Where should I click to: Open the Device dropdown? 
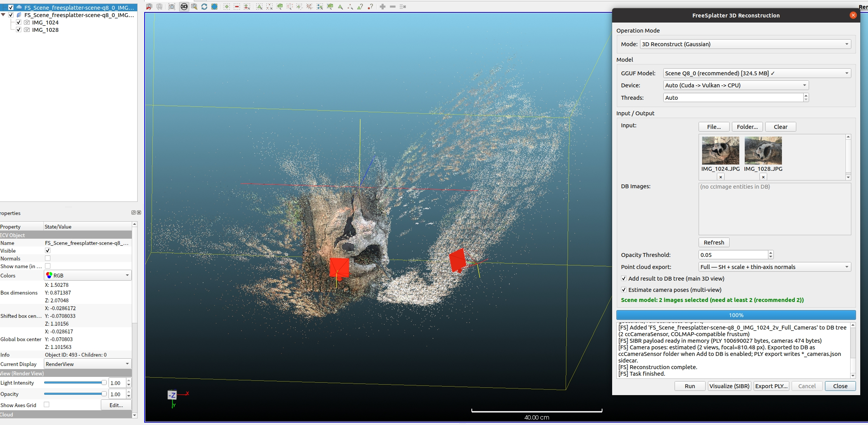coord(736,85)
